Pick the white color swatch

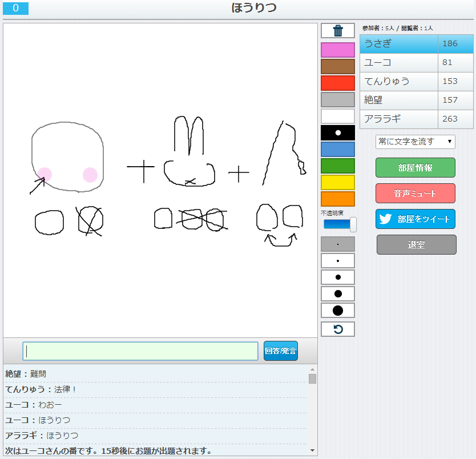tap(337, 116)
